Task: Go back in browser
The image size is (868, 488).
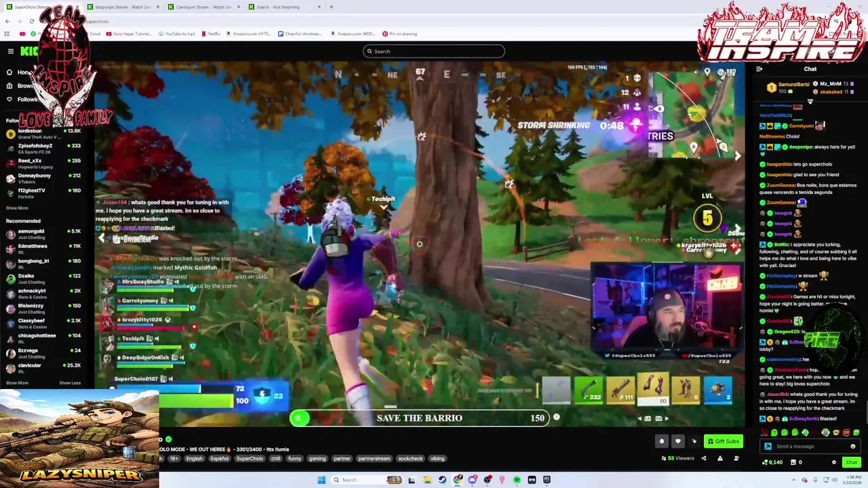Action: pos(7,21)
